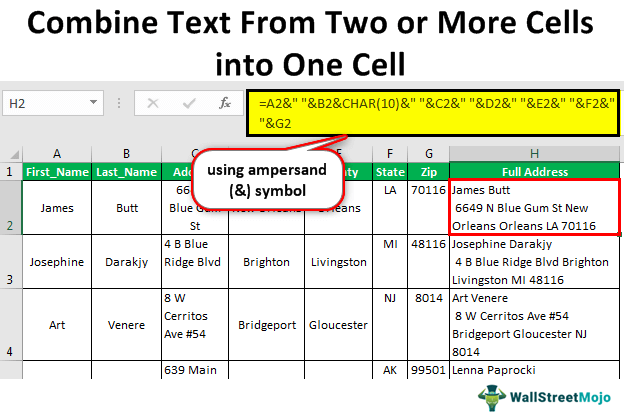624x414 pixels.
Task: Select the cell containing James
Action: [x=57, y=208]
